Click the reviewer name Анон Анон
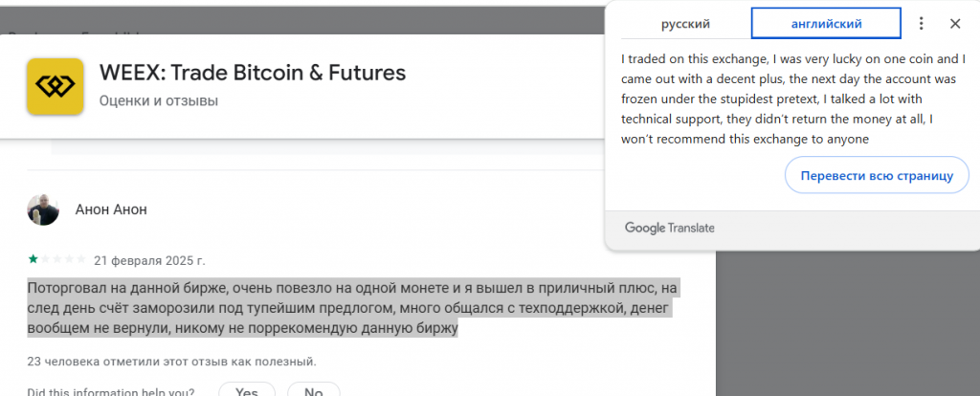This screenshot has width=980, height=396. pos(111,209)
